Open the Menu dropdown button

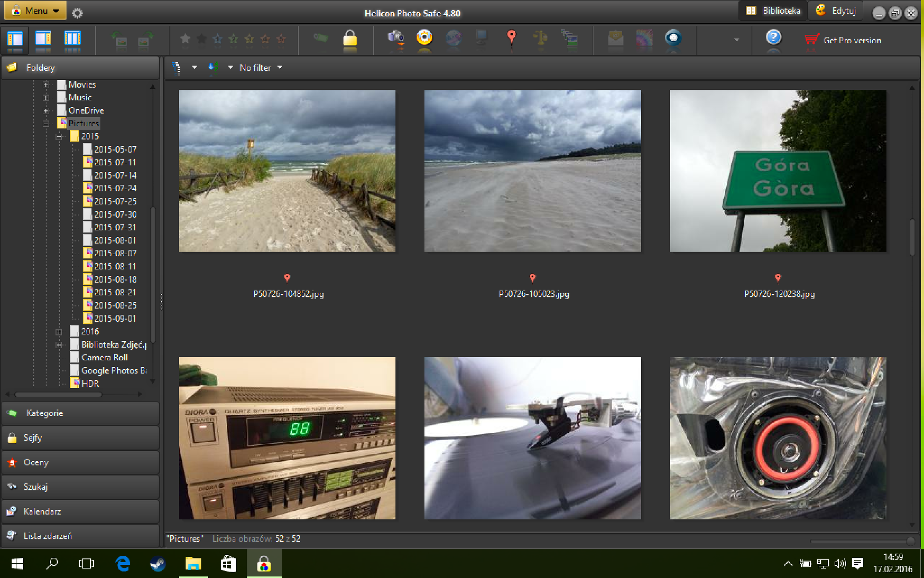pos(35,10)
